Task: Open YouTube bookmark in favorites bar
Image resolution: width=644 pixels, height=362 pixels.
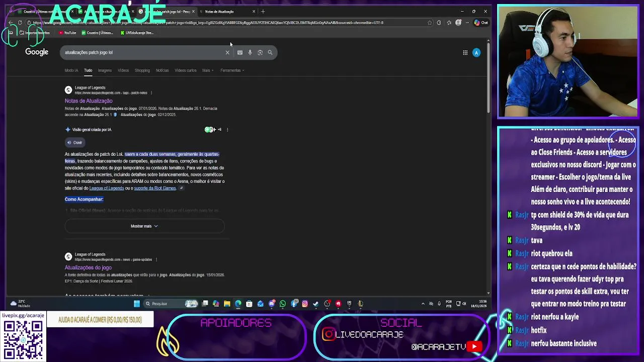Action: coord(67,33)
